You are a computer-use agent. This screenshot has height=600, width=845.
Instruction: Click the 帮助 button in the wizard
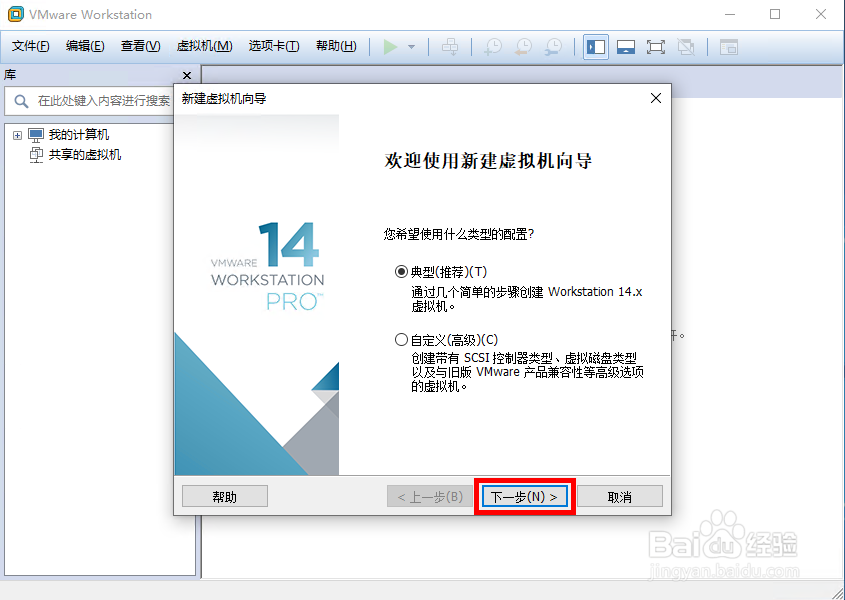pyautogui.click(x=224, y=495)
